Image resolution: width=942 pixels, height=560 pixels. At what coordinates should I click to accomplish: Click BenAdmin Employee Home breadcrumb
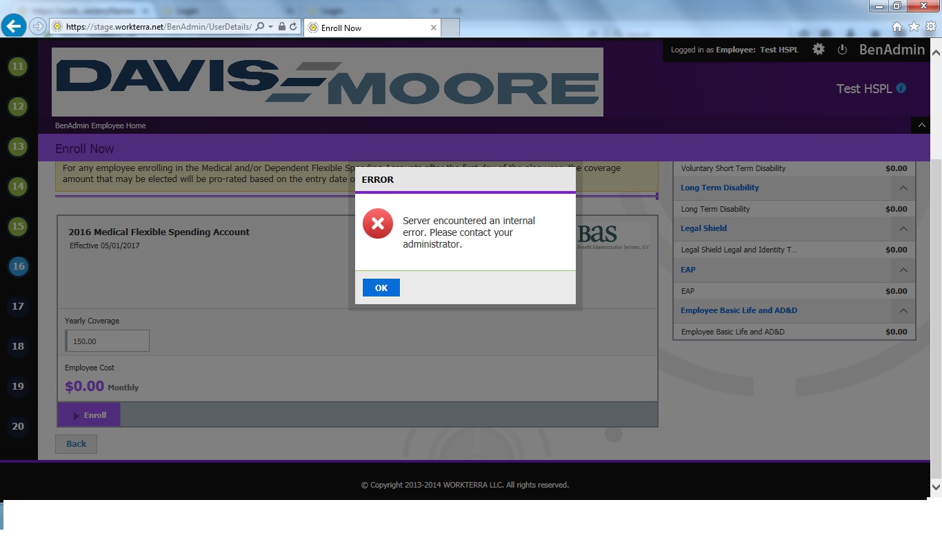[x=101, y=126]
